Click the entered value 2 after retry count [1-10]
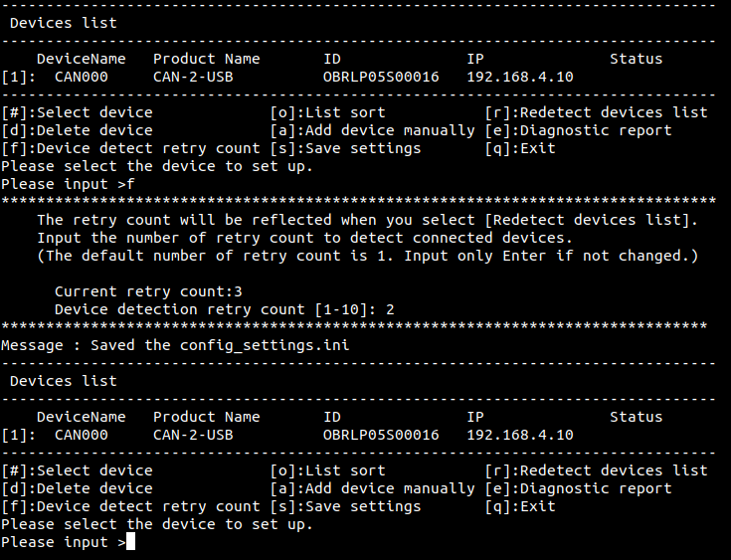 point(390,309)
